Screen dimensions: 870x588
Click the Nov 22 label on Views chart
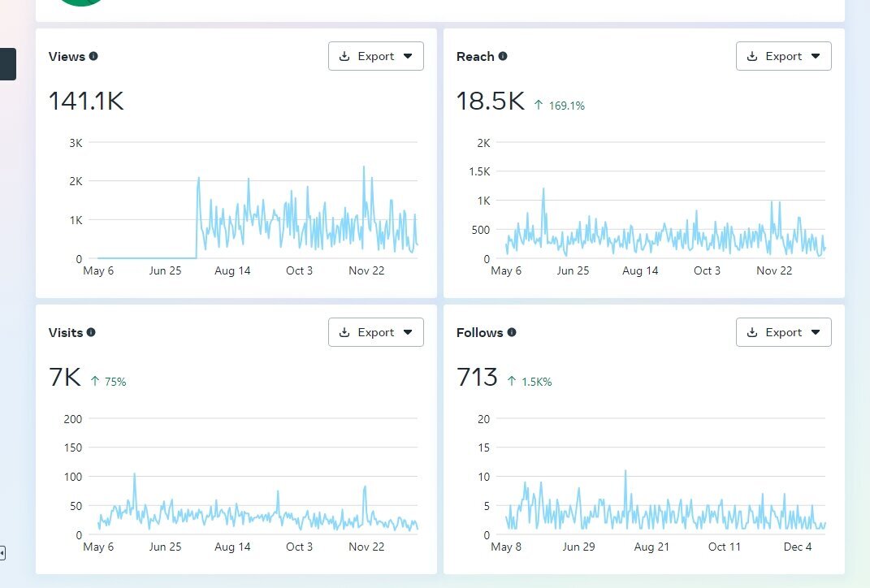click(366, 271)
